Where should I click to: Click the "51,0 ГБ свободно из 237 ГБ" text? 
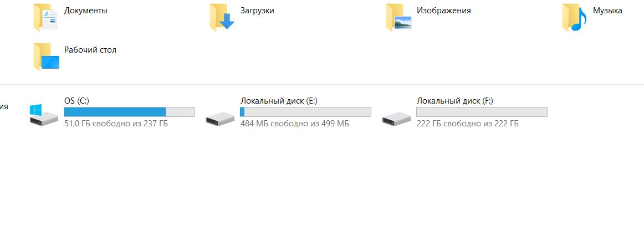(x=116, y=124)
